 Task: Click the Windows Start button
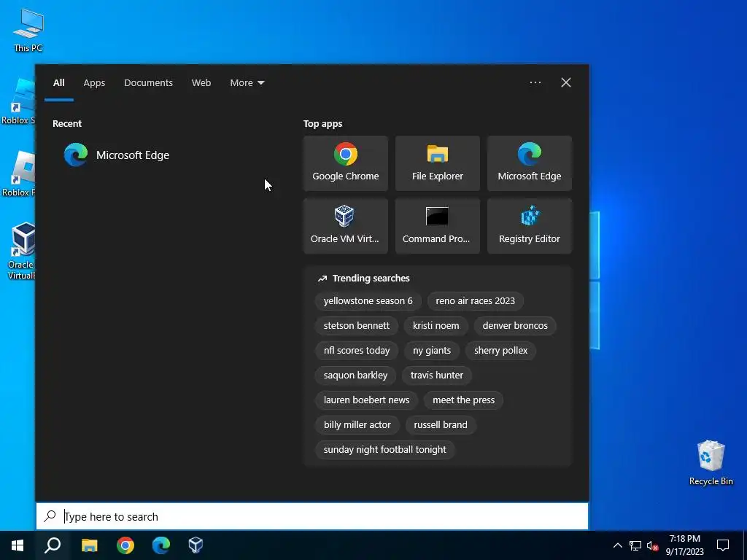[x=18, y=545]
